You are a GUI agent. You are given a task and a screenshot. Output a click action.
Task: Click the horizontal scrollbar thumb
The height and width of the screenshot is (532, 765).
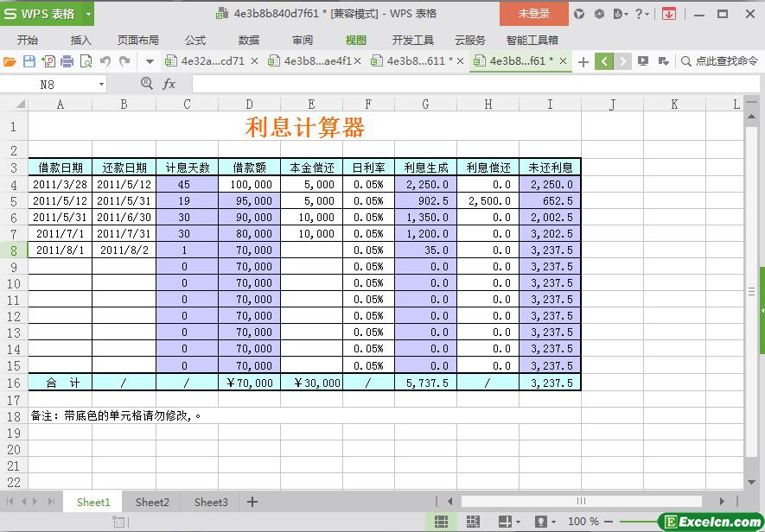click(x=581, y=501)
